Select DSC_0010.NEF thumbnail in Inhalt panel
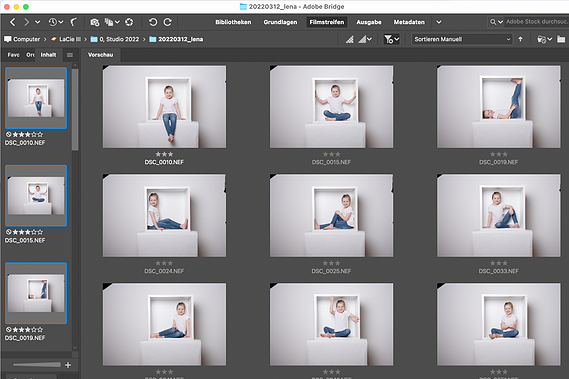This screenshot has height=379, width=569. (36, 98)
